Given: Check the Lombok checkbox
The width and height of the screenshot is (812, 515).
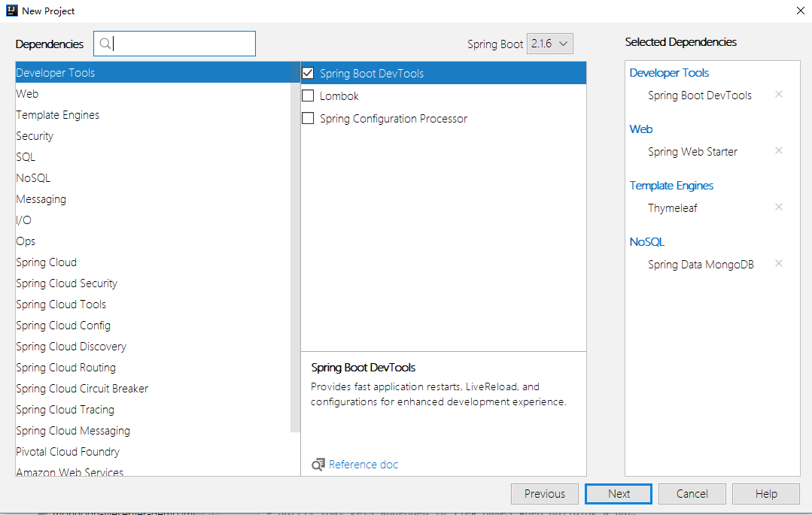Looking at the screenshot, I should [308, 95].
